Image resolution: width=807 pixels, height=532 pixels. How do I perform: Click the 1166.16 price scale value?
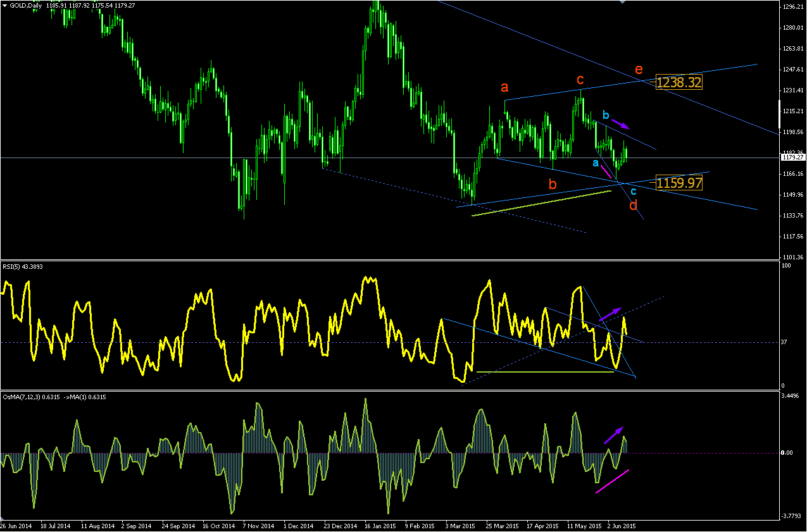coord(793,174)
